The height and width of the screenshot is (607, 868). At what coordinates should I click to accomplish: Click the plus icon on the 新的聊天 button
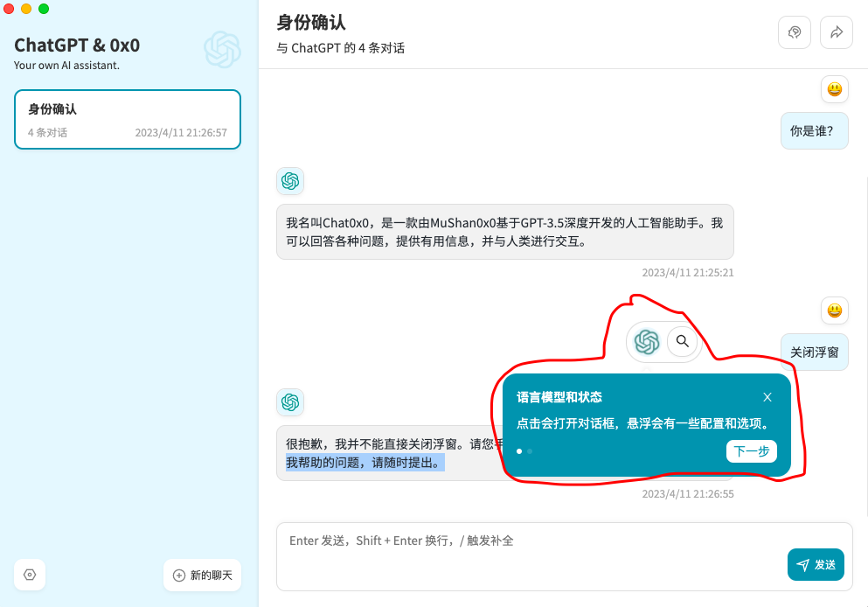[177, 576]
